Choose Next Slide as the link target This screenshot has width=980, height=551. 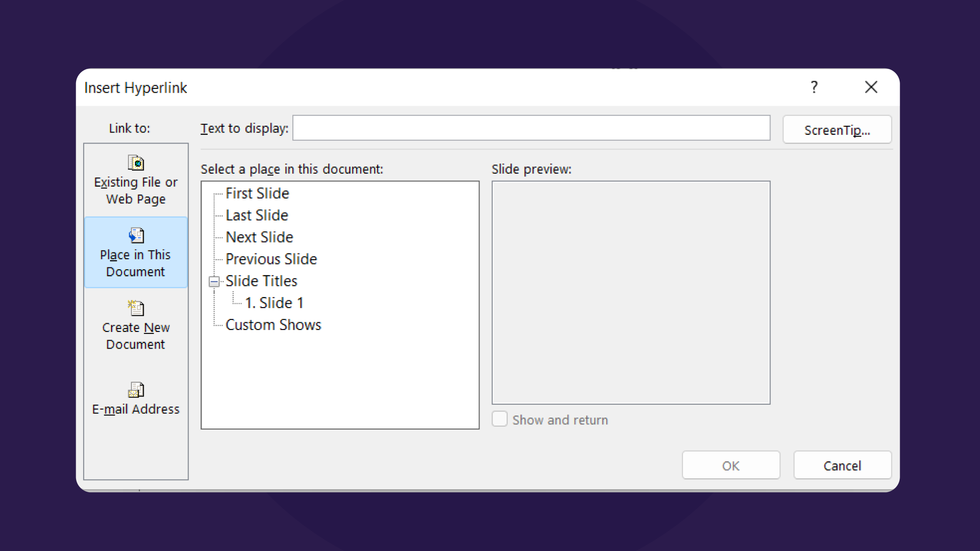[x=259, y=237]
